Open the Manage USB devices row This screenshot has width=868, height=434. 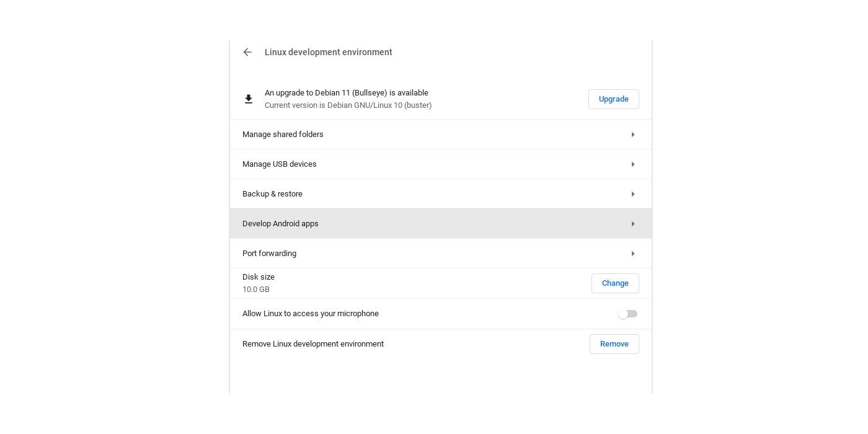click(280, 164)
